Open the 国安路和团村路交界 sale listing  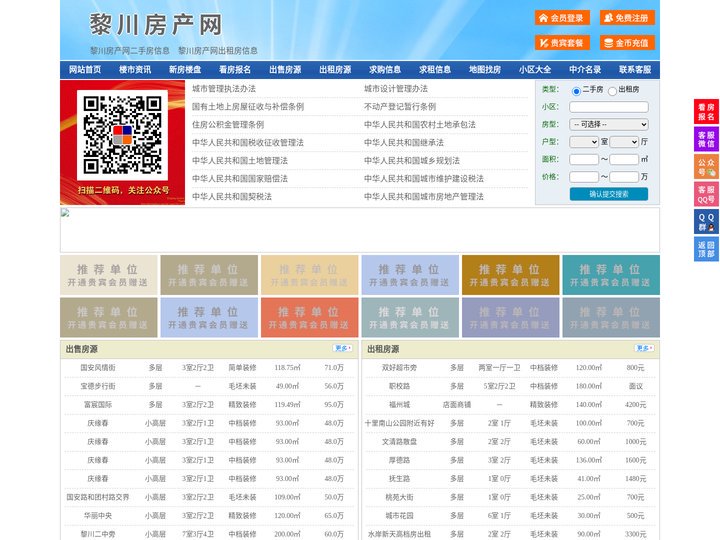click(98, 497)
